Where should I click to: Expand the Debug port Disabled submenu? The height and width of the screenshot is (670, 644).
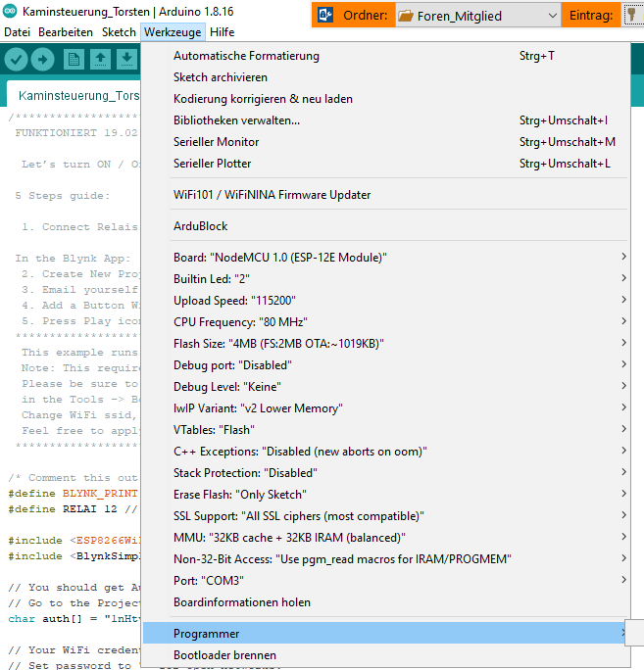click(385, 365)
